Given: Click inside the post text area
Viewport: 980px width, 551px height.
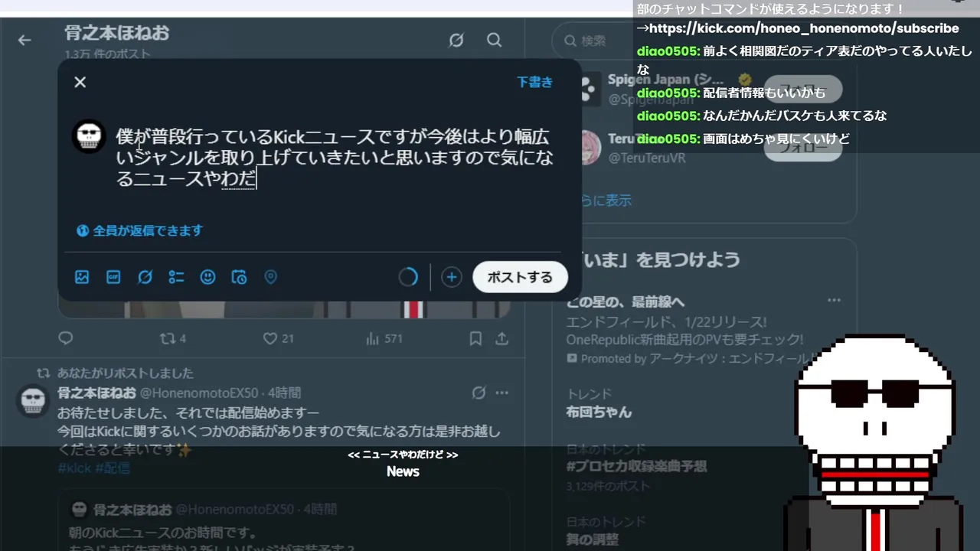Looking at the screenshot, I should [335, 158].
